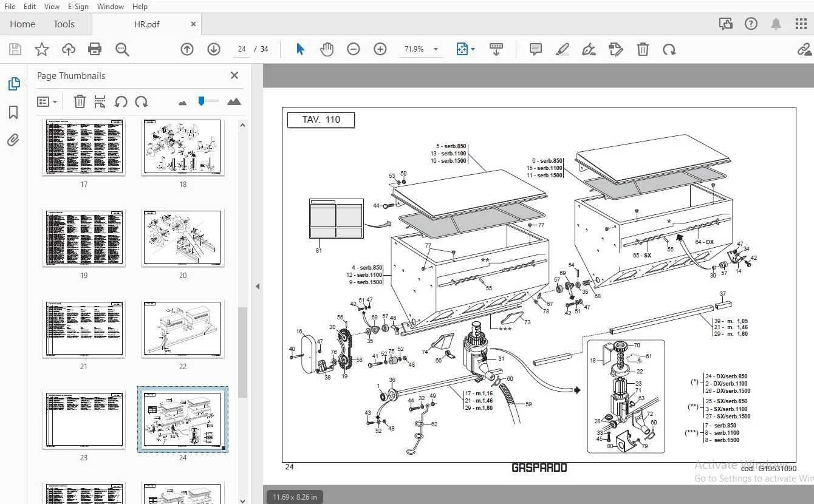Upload file to cloud icon
This screenshot has height=504, width=814.
tap(69, 49)
